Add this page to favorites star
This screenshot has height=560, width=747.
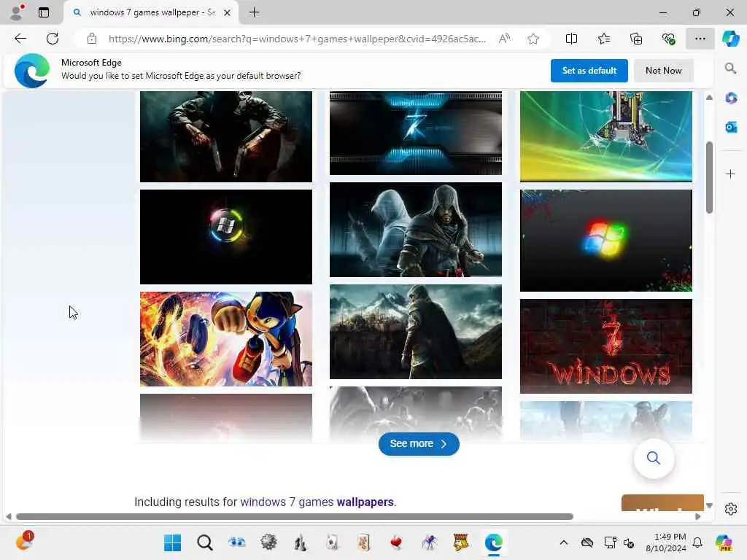tap(533, 39)
